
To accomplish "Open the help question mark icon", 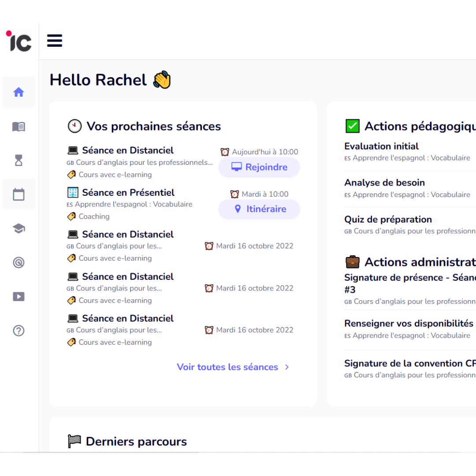I will [19, 331].
